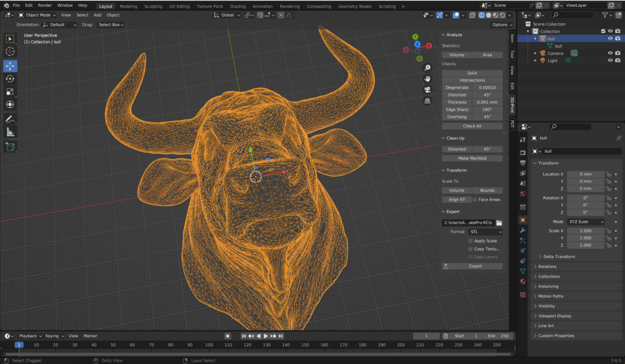Select the Annotate pencil tool
Viewport: 625px width, 364px height.
[10, 119]
